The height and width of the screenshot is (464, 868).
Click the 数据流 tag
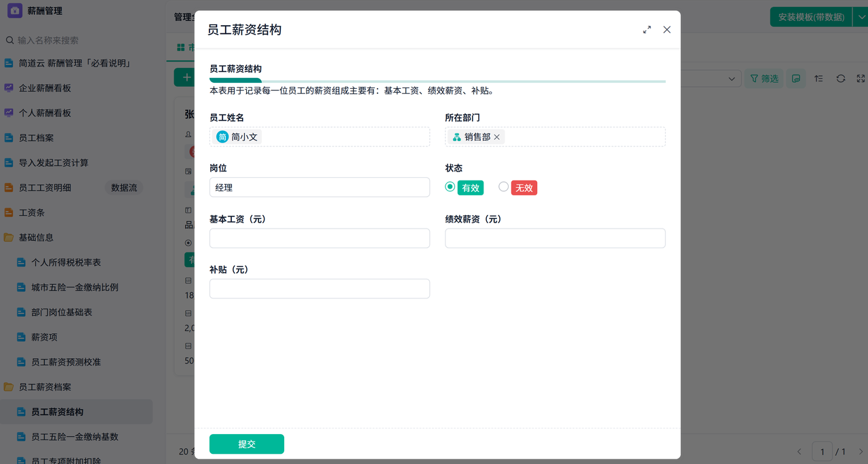[x=124, y=187]
